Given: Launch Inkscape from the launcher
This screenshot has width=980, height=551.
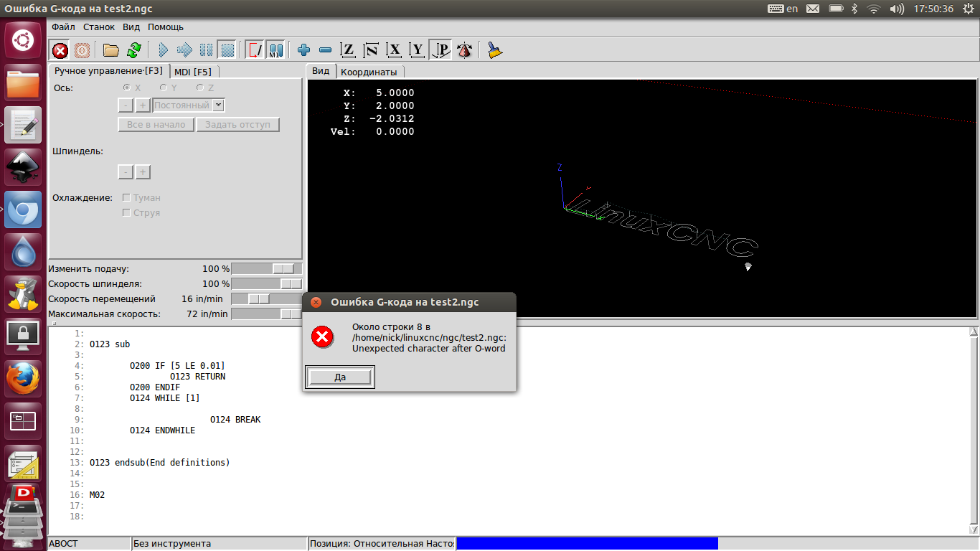Looking at the screenshot, I should pyautogui.click(x=23, y=167).
